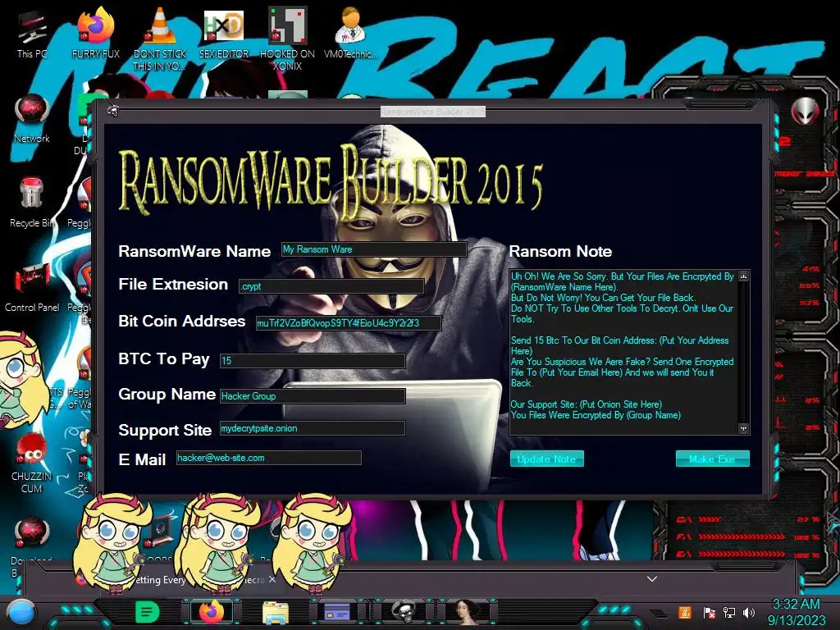Click the Ransom Note vertical scrollbar track

(x=743, y=352)
